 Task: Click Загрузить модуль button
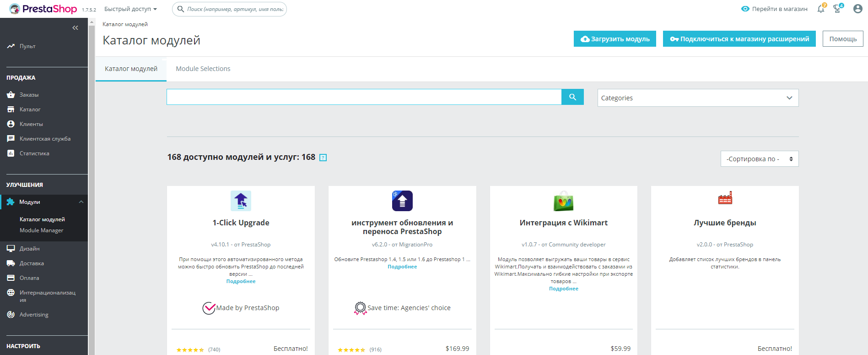[615, 39]
